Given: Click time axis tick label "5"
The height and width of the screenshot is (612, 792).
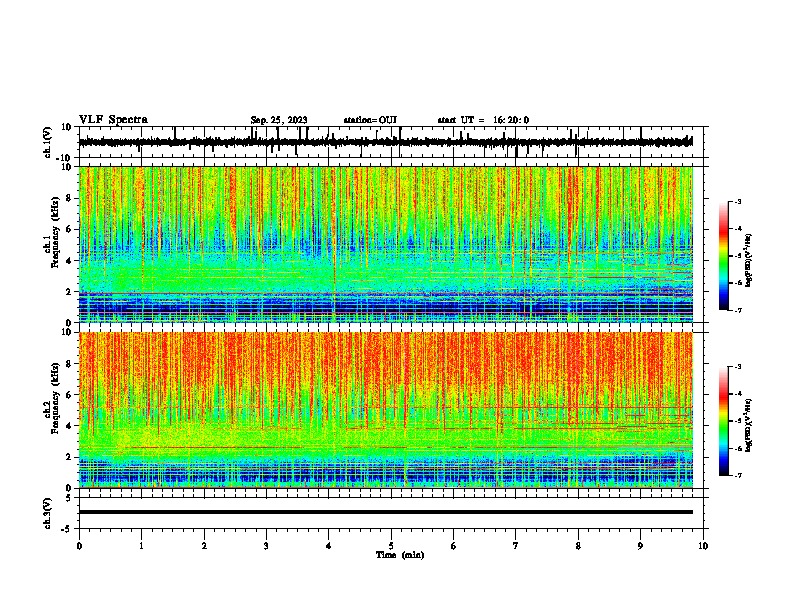Looking at the screenshot, I should click(391, 546).
